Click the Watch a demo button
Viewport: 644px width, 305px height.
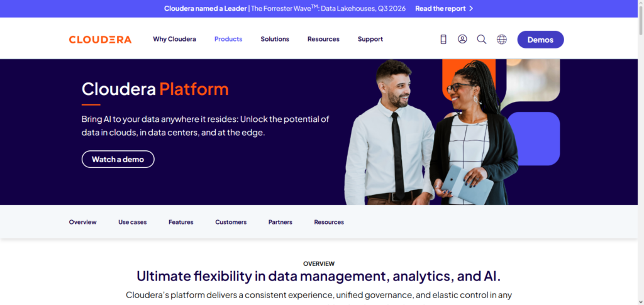(x=118, y=159)
